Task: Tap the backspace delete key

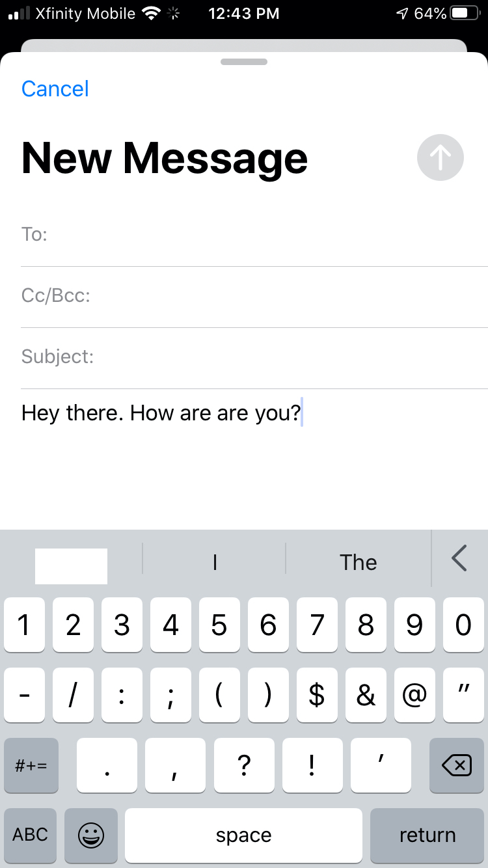Action: (x=457, y=765)
